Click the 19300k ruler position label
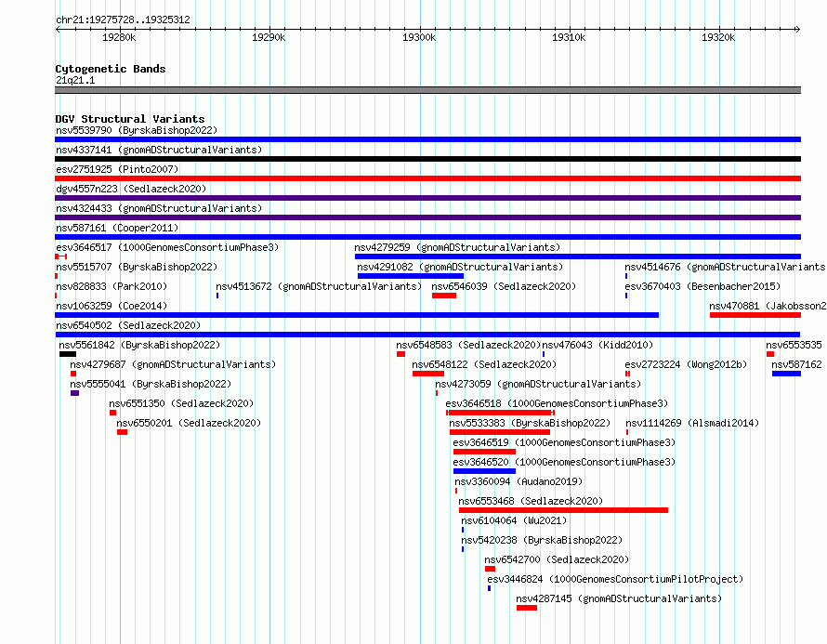This screenshot has height=644, width=827. tap(419, 37)
